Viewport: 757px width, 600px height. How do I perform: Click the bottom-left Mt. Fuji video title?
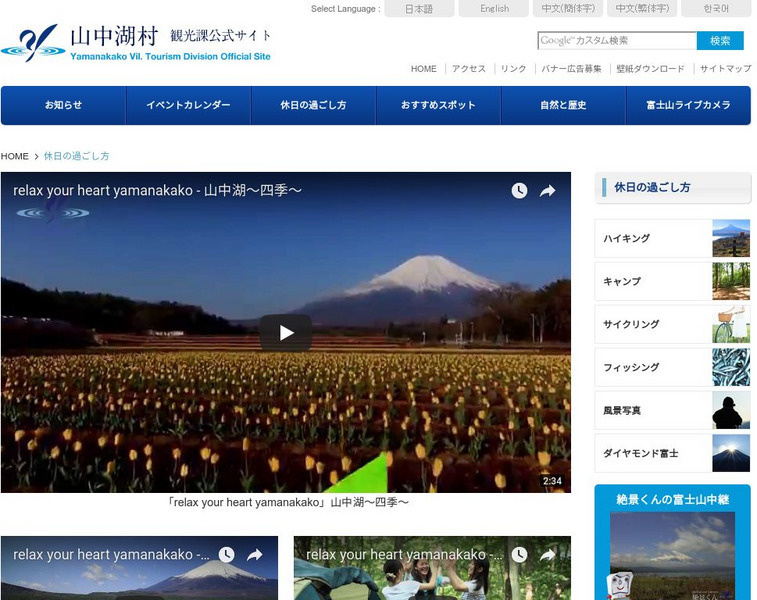[x=112, y=555]
